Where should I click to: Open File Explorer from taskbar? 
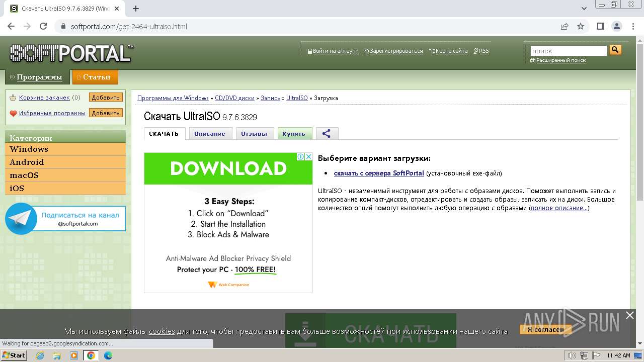point(57,355)
